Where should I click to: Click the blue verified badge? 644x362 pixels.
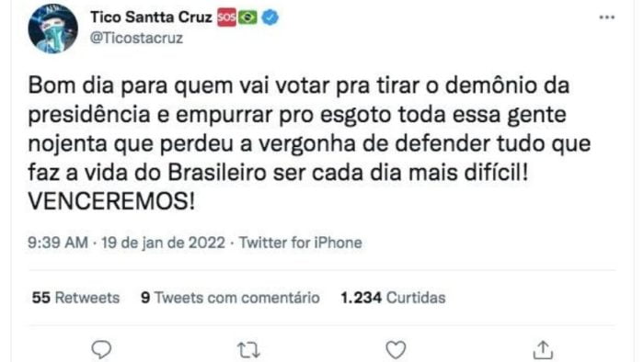click(x=270, y=17)
